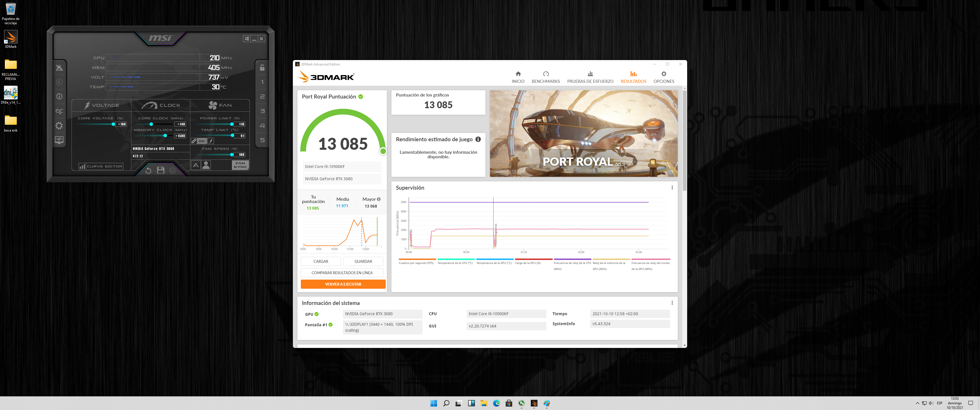Click the 3DMark logo
980x410 pixels.
click(326, 77)
